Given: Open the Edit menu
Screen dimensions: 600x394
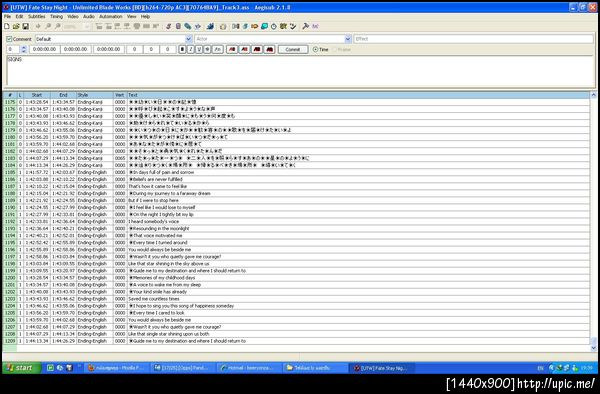Looking at the screenshot, I should 19,16.
